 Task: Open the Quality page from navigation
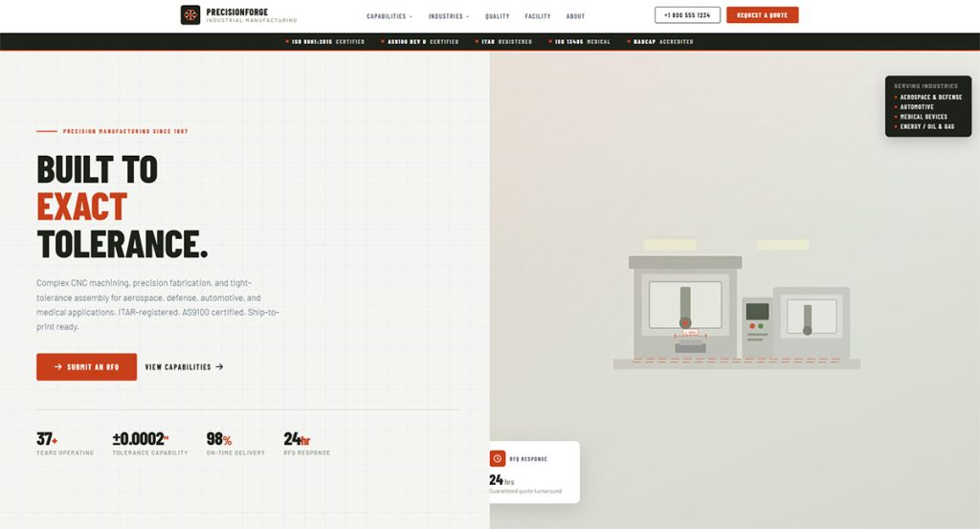point(497,16)
